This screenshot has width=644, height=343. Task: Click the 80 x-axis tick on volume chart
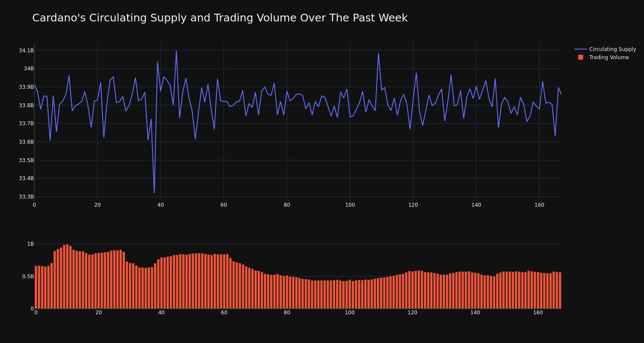click(x=287, y=313)
